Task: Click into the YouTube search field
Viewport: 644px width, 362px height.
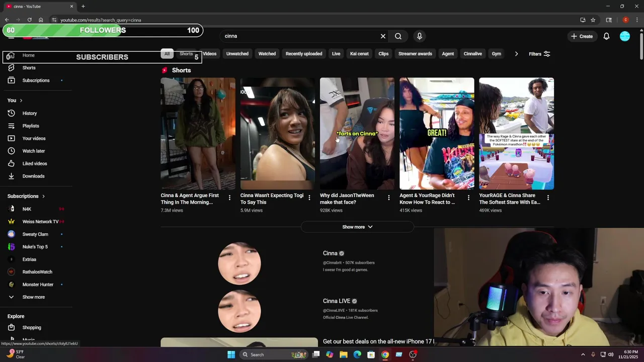Action: 299,36
